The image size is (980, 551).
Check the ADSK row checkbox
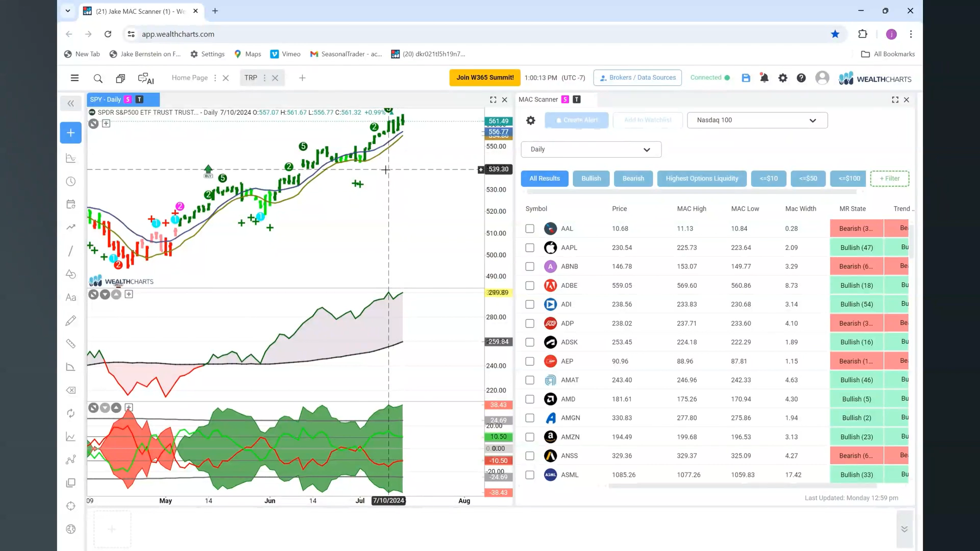[530, 342]
